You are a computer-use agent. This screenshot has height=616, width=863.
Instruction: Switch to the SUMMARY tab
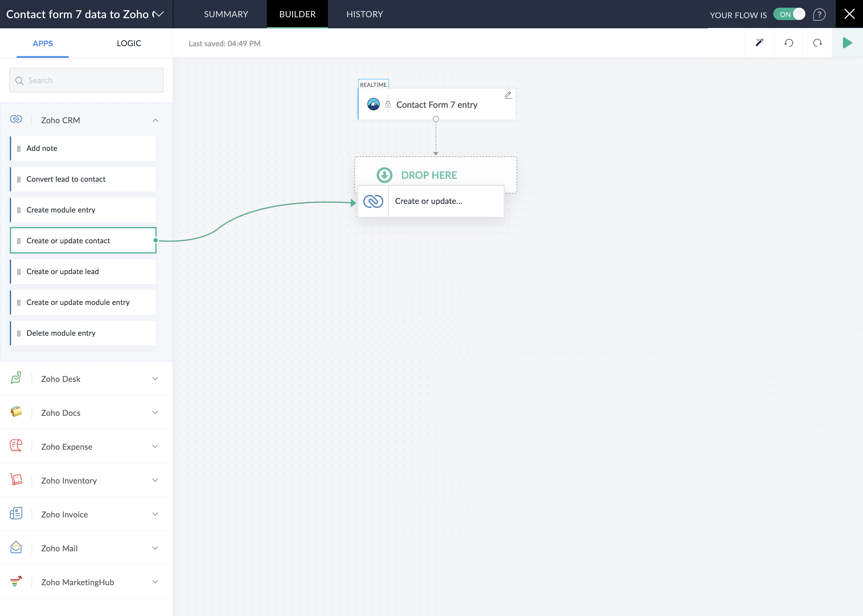[x=225, y=14]
